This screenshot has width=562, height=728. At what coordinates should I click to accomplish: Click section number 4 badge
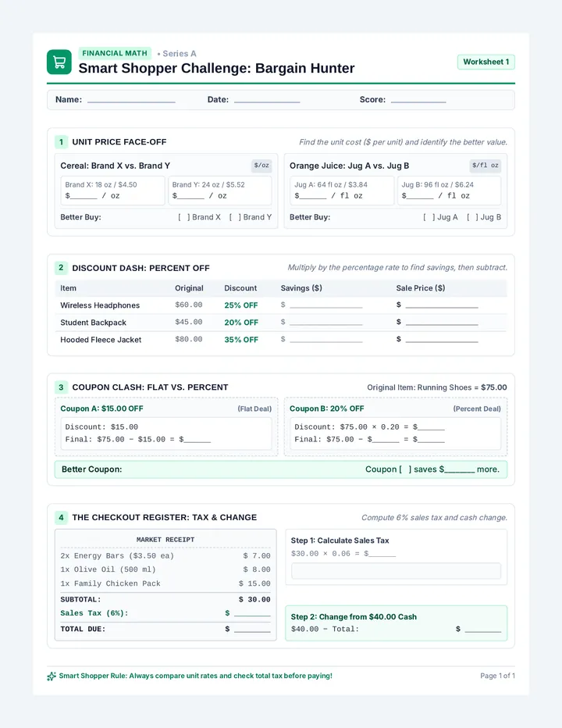(x=61, y=517)
